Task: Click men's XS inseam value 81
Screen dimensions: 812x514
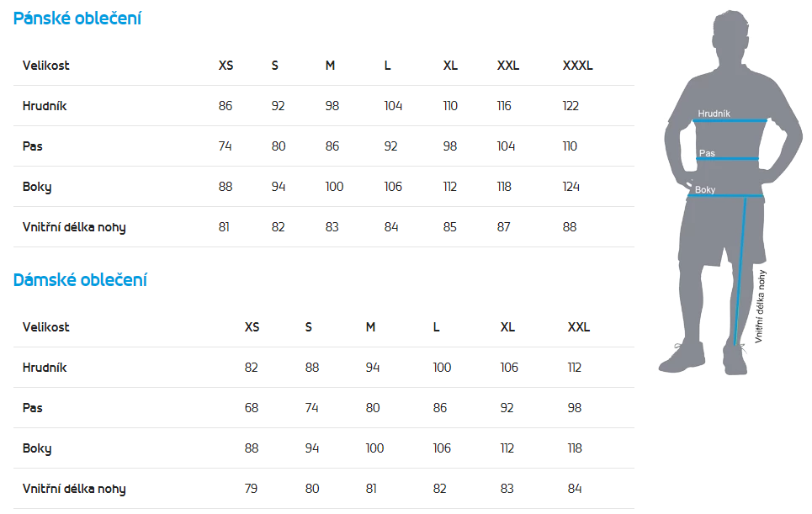Action: 224,227
